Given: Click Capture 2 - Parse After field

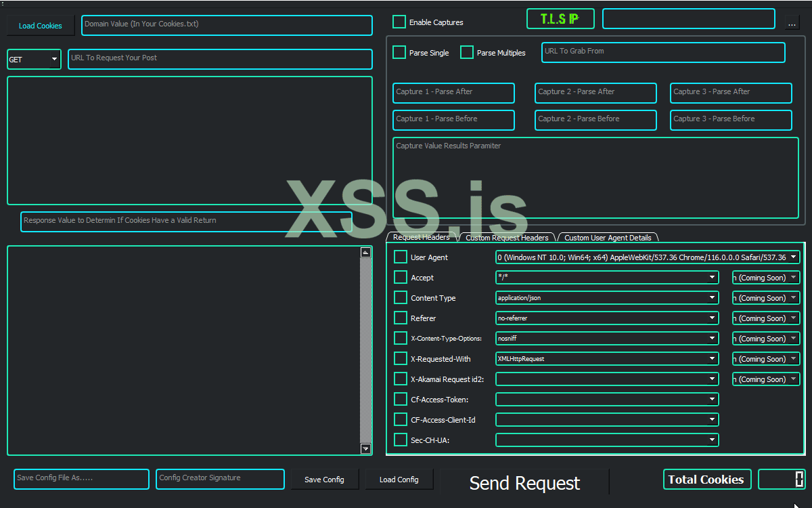Looking at the screenshot, I should click(595, 93).
